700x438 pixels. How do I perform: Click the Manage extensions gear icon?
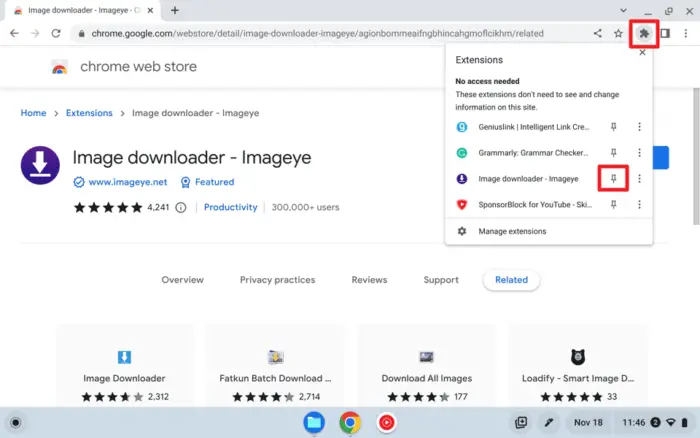pos(462,231)
